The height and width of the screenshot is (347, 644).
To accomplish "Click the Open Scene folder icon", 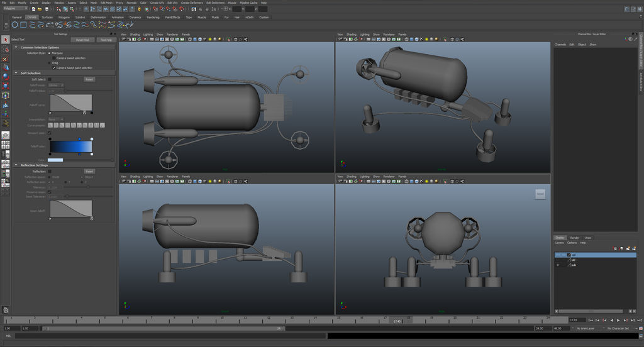I will tap(40, 9).
